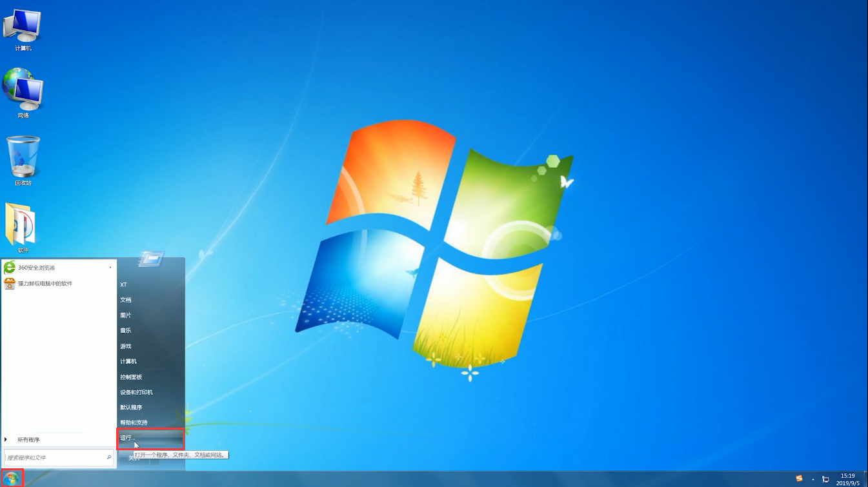The height and width of the screenshot is (487, 868).
Task: Click the network tray icon
Action: pyautogui.click(x=825, y=479)
